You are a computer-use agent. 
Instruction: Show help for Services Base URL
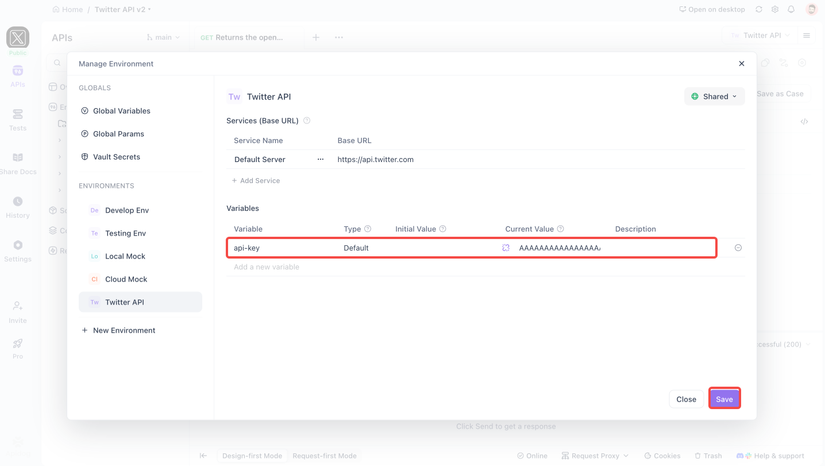(x=307, y=120)
